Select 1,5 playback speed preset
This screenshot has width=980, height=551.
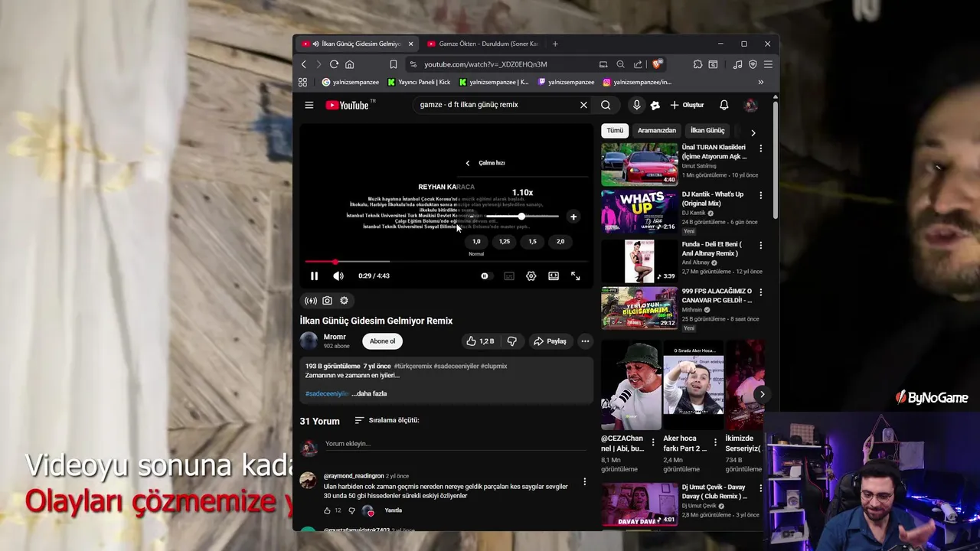532,242
